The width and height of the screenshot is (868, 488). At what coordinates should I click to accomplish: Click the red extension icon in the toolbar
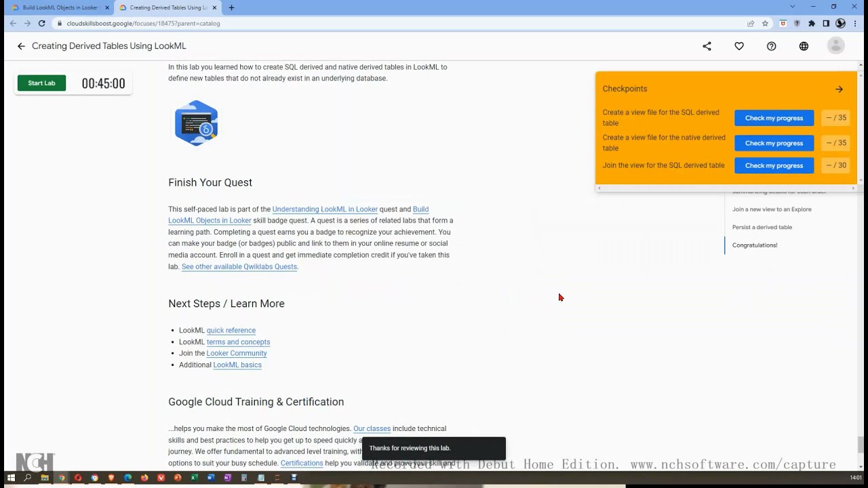coord(783,23)
